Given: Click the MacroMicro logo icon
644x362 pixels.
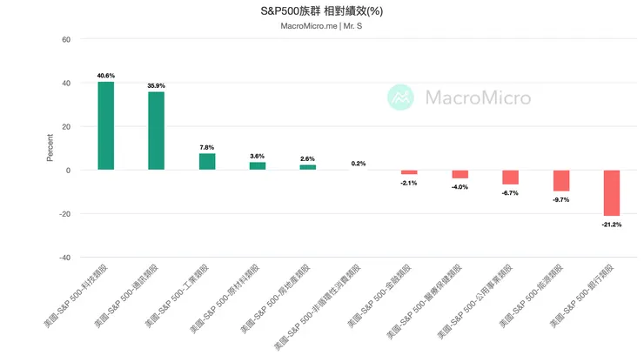Looking at the screenshot, I should click(401, 97).
